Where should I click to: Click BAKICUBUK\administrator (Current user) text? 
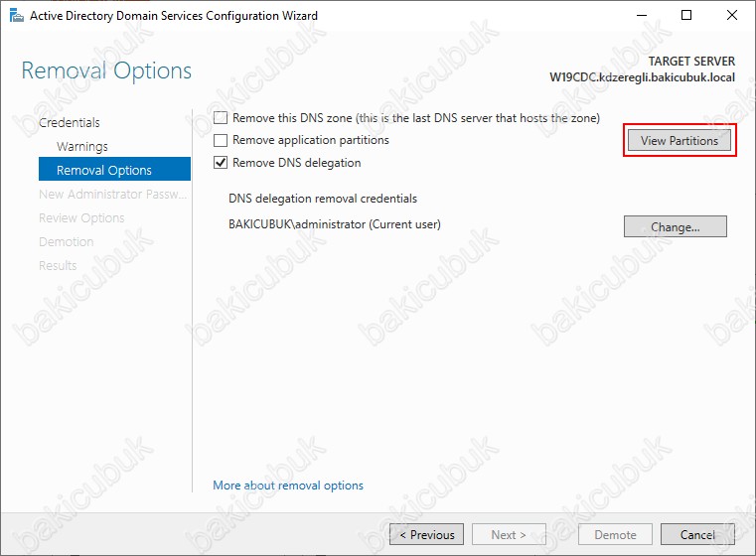335,224
